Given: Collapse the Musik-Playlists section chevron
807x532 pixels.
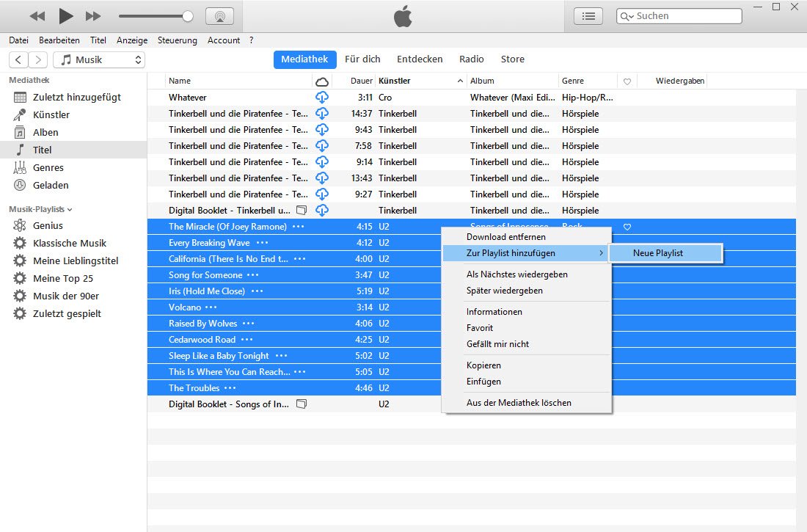Looking at the screenshot, I should [x=70, y=210].
